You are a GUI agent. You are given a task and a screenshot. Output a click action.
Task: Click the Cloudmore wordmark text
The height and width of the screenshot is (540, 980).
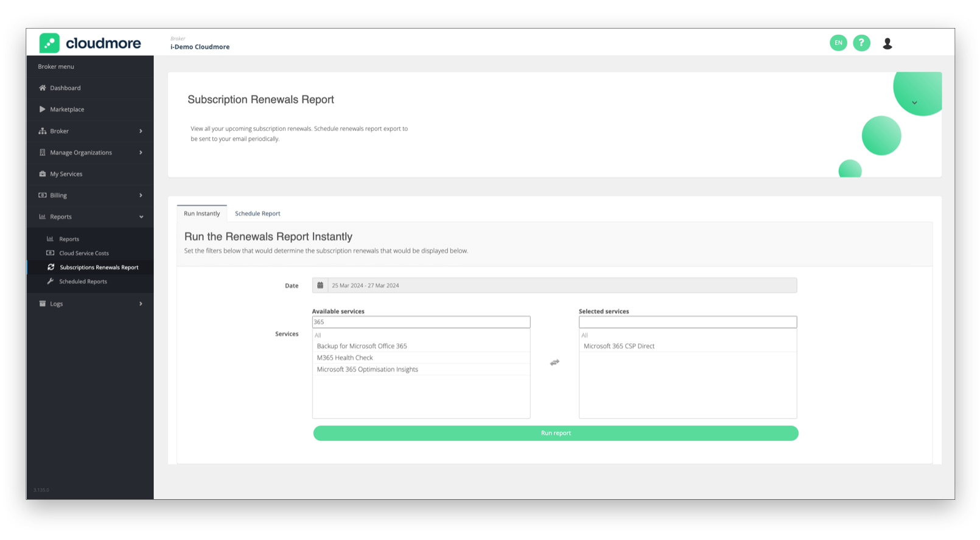[x=103, y=43]
